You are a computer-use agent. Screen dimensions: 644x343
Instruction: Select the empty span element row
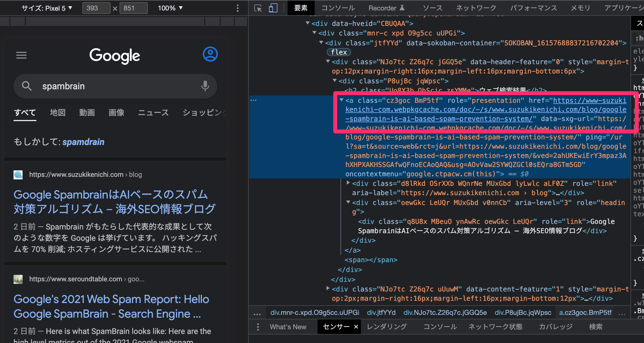click(x=371, y=260)
